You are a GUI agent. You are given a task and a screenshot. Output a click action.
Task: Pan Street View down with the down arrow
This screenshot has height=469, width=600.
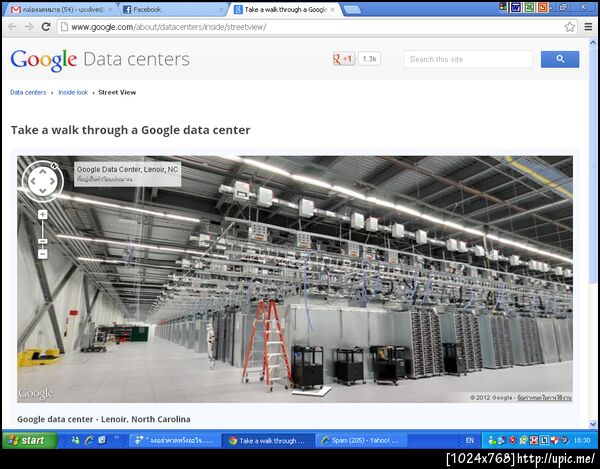tap(42, 191)
